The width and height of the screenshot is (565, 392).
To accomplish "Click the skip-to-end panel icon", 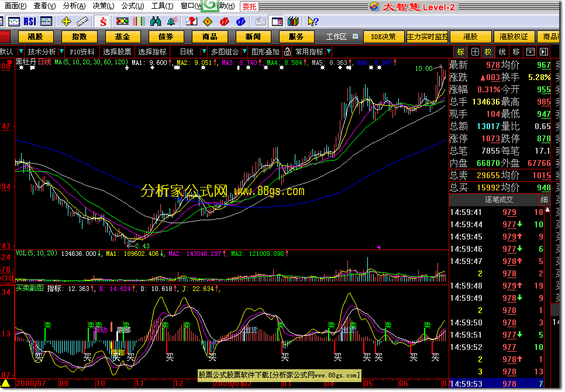I will 544,52.
